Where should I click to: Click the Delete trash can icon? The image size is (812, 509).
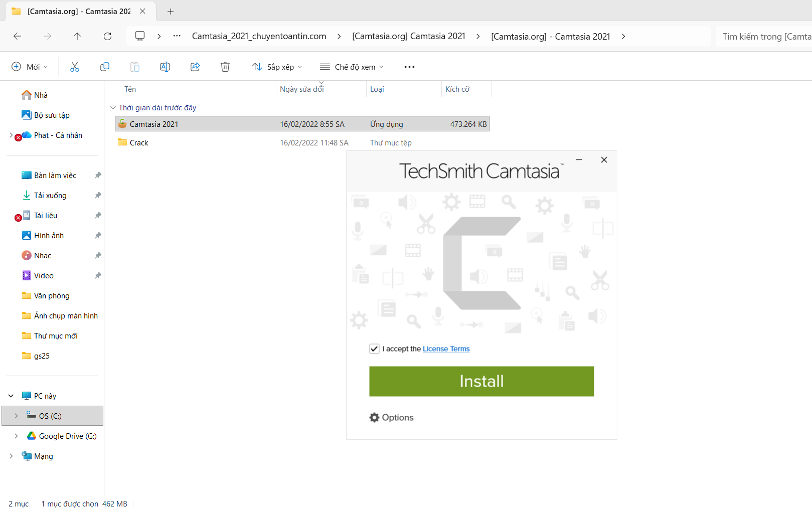point(225,67)
